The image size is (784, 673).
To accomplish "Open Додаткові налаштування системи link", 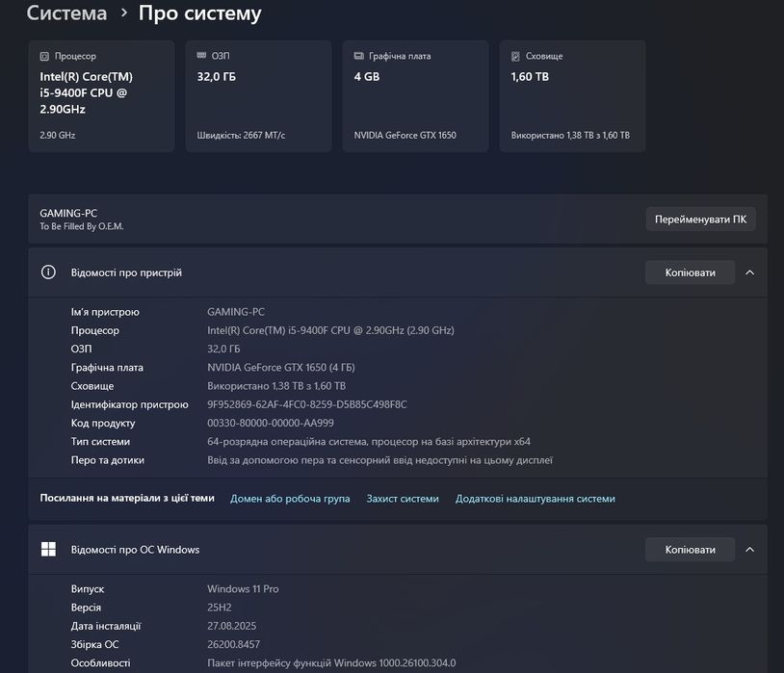I will click(535, 499).
